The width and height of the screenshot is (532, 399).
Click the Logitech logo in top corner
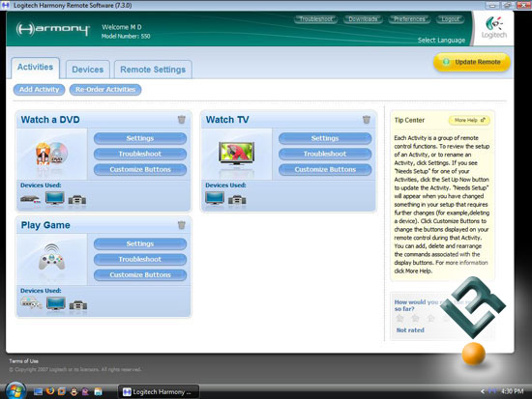tap(494, 28)
